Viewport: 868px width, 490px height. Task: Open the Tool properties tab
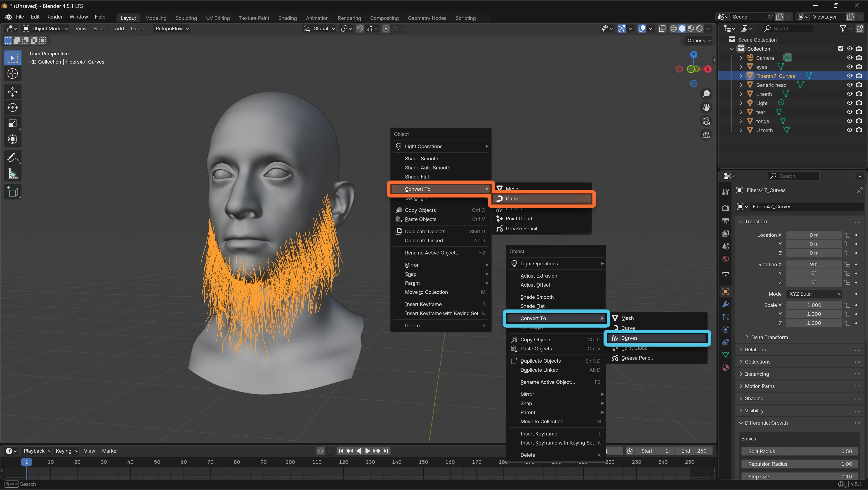pyautogui.click(x=725, y=192)
